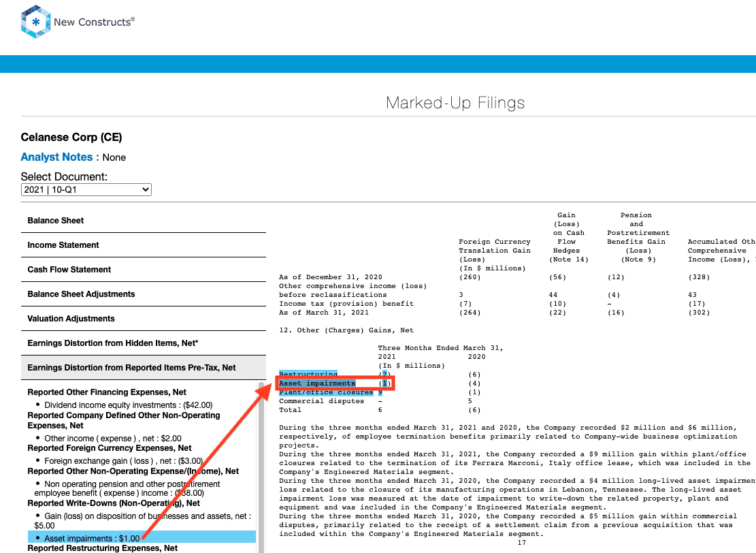Select Dividend income equity investments item
This screenshot has height=553, width=756.
pos(128,405)
